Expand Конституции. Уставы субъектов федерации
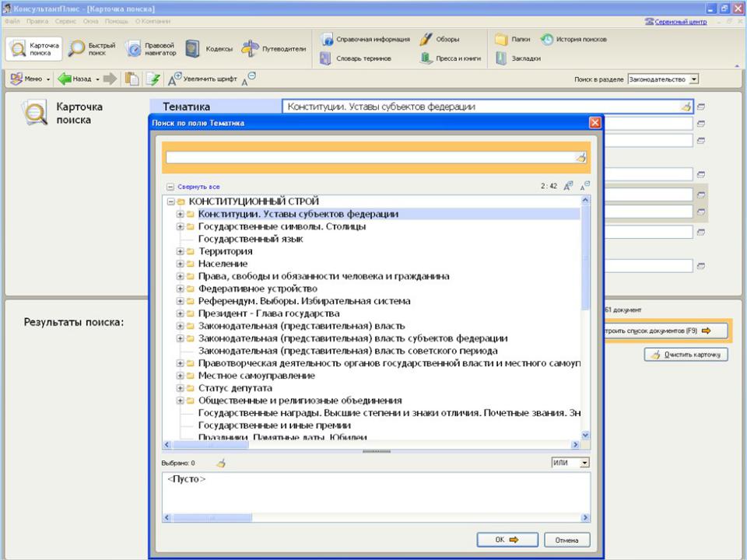 (x=181, y=214)
